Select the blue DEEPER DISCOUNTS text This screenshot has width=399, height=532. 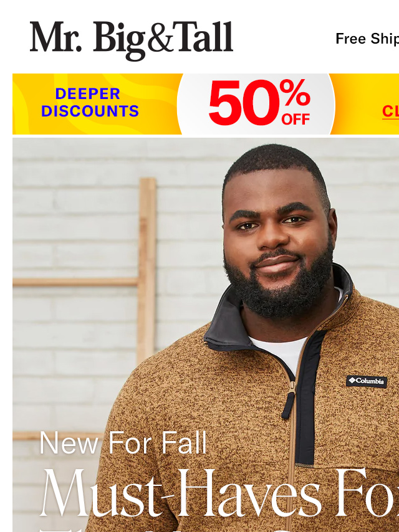click(x=90, y=102)
